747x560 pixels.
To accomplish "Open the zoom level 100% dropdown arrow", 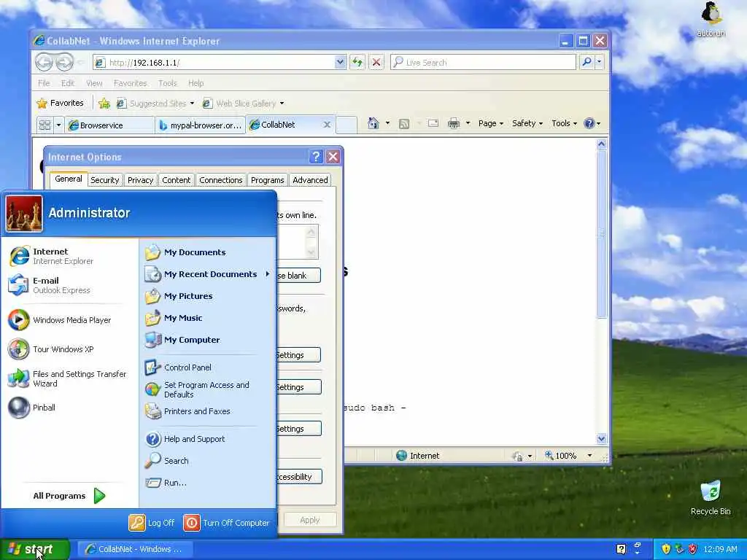I will [x=589, y=456].
